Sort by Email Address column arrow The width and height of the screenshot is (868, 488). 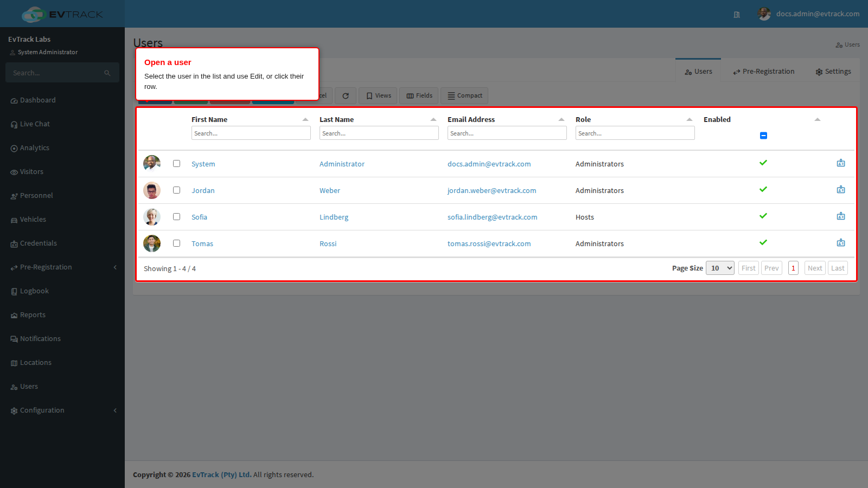click(561, 119)
